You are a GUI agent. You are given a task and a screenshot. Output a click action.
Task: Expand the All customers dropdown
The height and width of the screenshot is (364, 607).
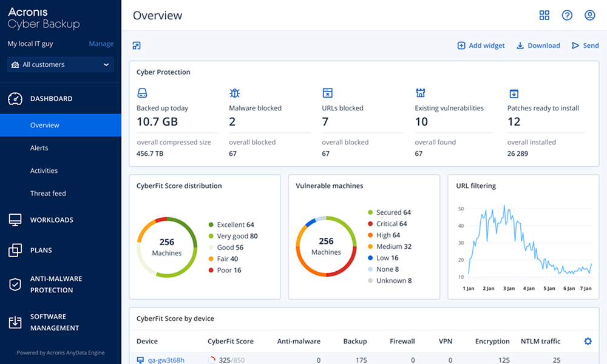click(x=60, y=64)
